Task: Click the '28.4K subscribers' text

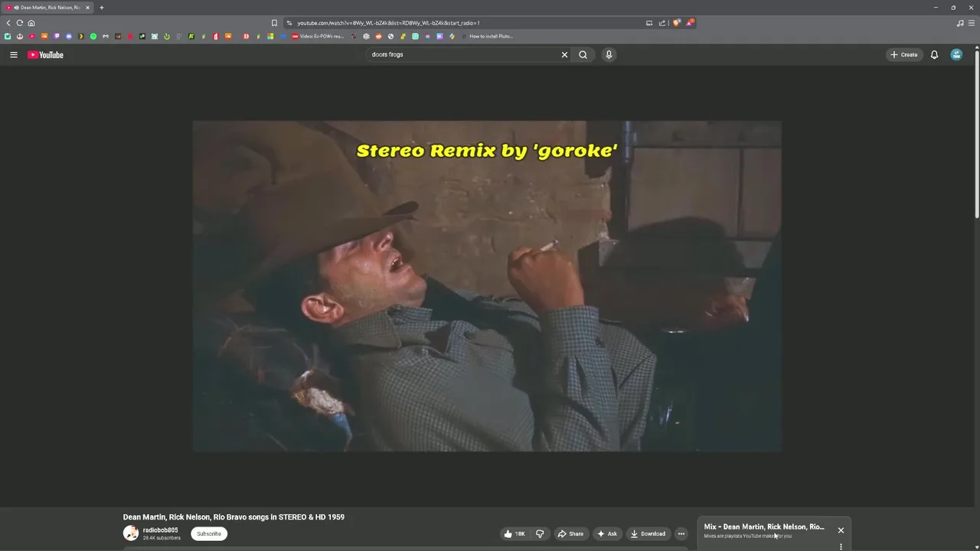Action: [162, 538]
